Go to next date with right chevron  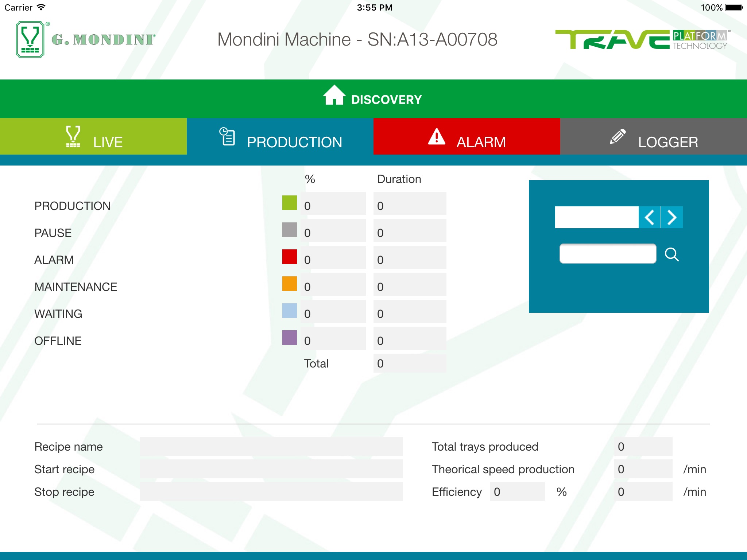click(672, 217)
